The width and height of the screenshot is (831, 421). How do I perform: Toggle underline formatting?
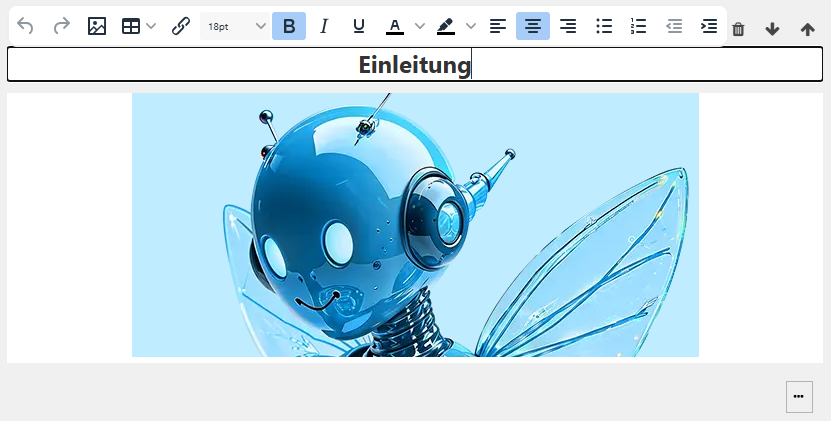(x=359, y=26)
